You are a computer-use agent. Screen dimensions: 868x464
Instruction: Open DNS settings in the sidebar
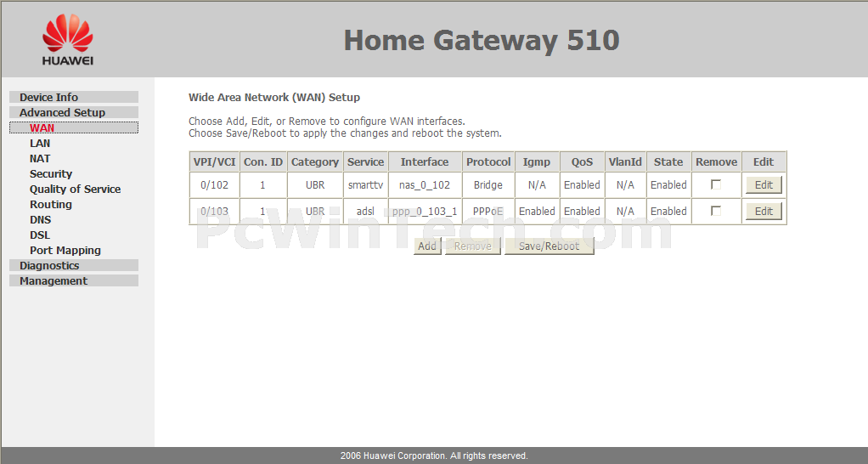point(41,220)
